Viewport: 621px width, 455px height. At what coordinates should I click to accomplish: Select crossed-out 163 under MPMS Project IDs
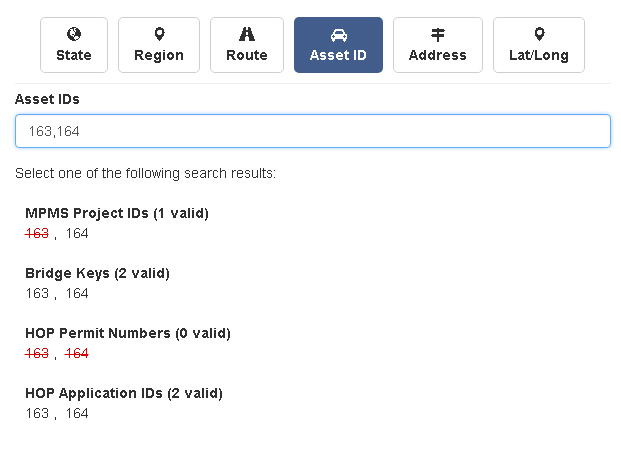coord(37,233)
